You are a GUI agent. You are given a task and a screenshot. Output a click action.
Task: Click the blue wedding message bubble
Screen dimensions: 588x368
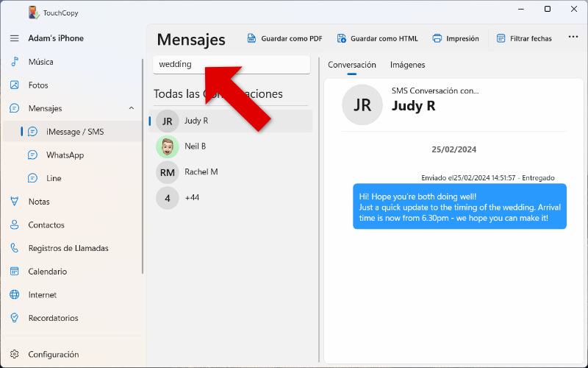coord(460,207)
